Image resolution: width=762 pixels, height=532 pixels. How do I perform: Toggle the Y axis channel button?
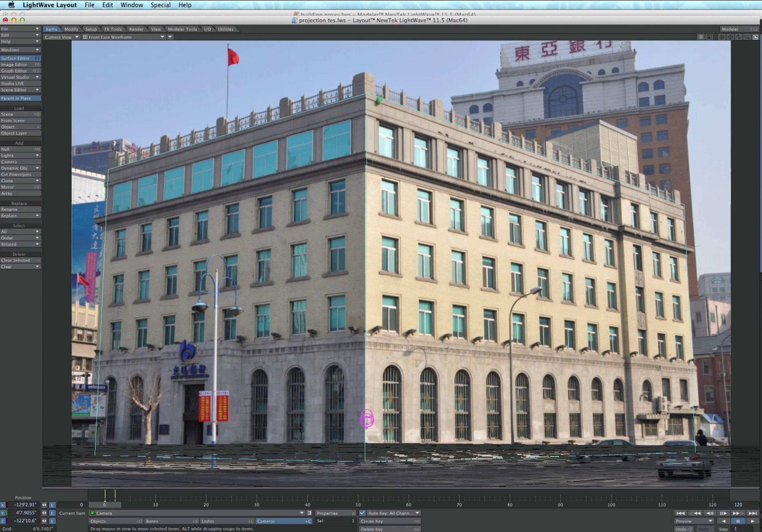pyautogui.click(x=3, y=513)
